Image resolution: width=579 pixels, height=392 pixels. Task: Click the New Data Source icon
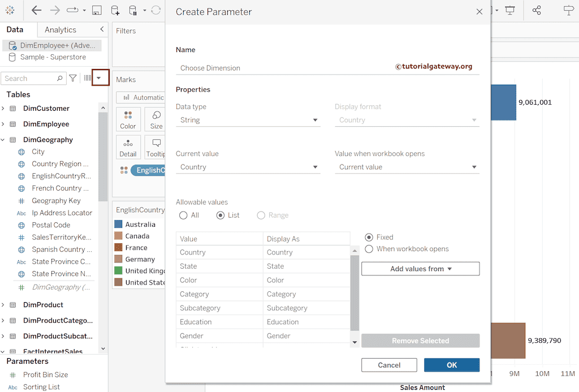coord(115,10)
